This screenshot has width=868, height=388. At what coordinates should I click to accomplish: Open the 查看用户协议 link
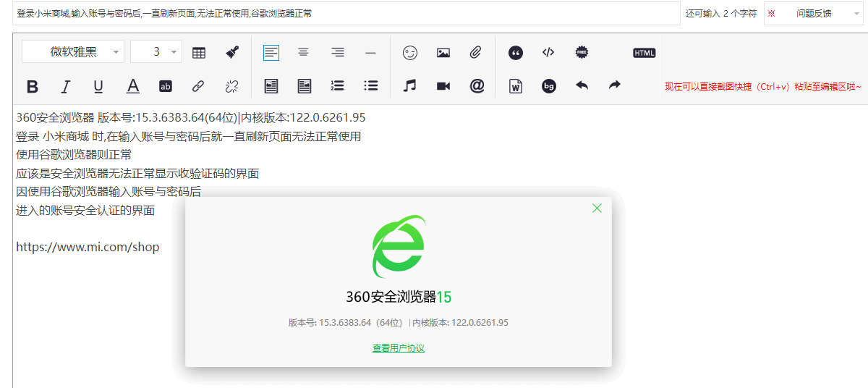click(399, 348)
